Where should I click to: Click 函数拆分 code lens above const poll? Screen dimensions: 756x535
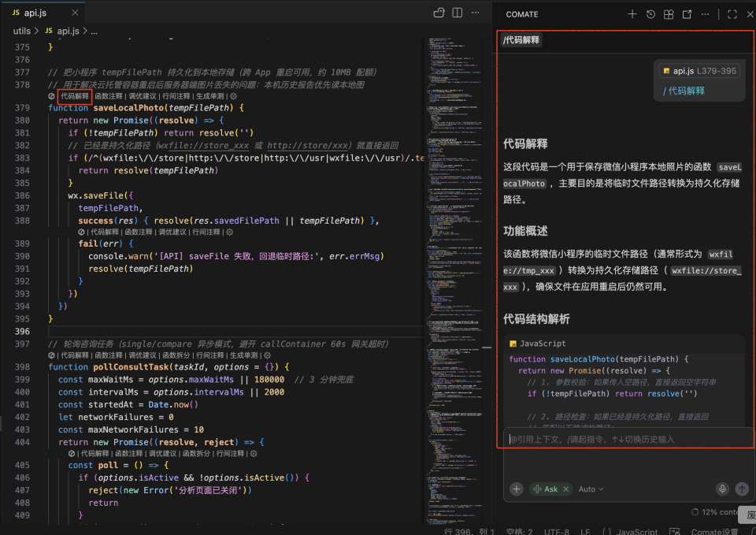[x=196, y=454]
